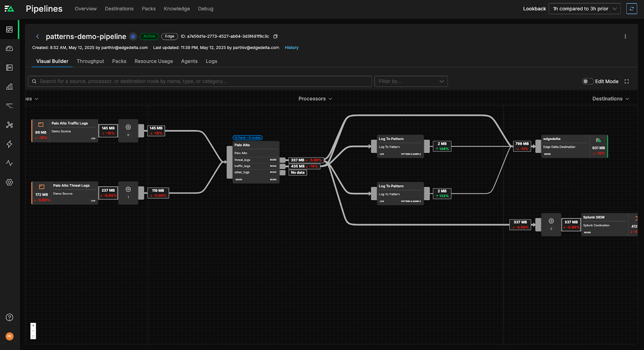The image size is (644, 350).
Task: Open the three-dot pipeline options menu
Action: (x=625, y=36)
